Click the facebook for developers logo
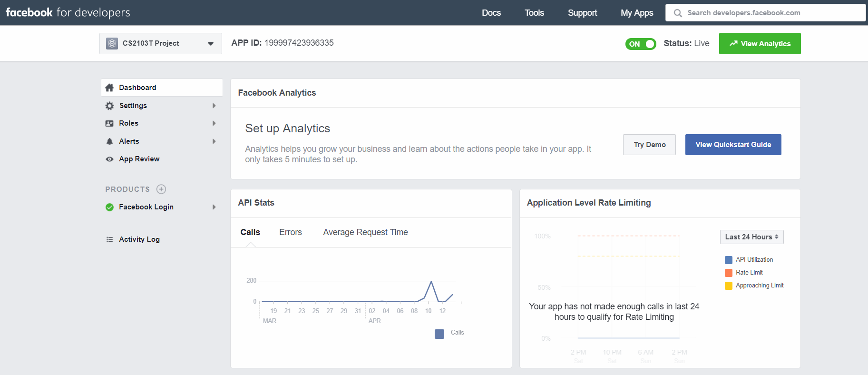This screenshot has height=375, width=868. pos(68,12)
